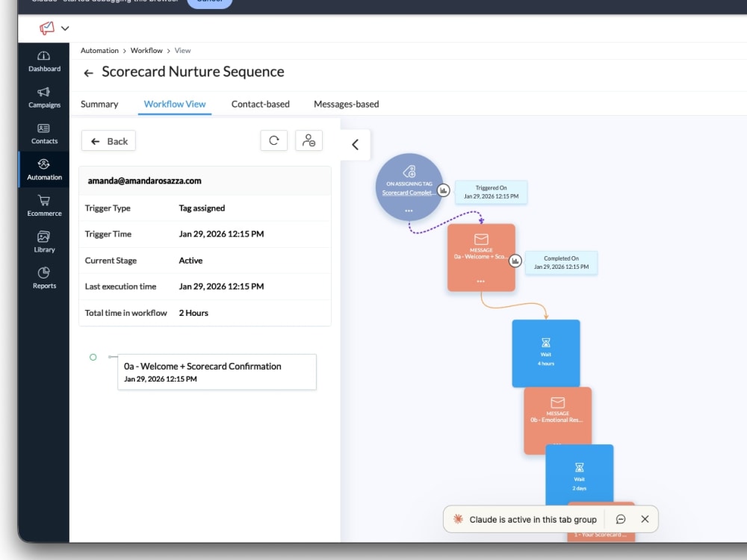Click Automation in the breadcrumb
Viewport: 747px width, 560px height.
[99, 51]
